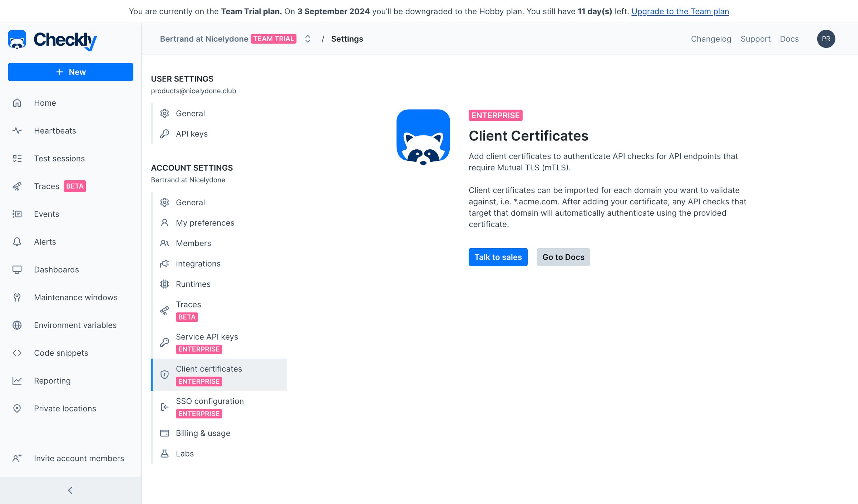The image size is (858, 504).
Task: Click Talk to sales button
Action: point(498,257)
